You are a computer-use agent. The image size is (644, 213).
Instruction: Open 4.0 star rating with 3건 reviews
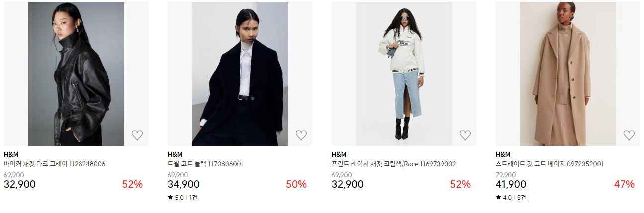(x=511, y=198)
